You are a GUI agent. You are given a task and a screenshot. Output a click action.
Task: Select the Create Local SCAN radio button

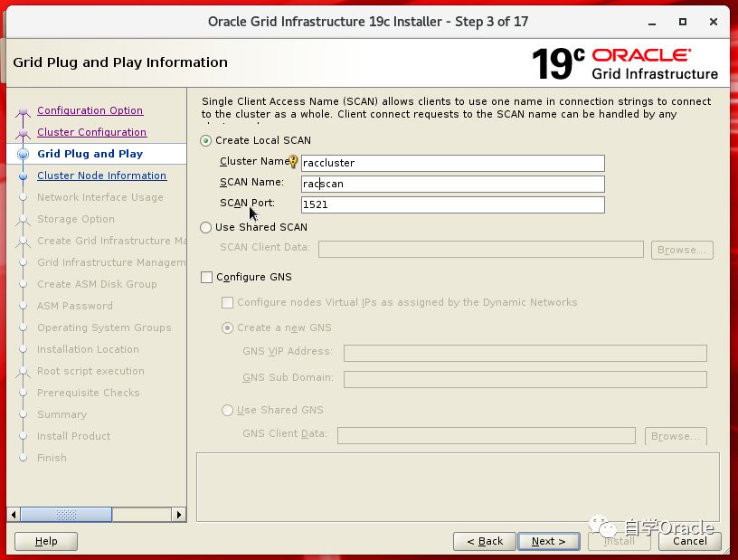point(205,140)
